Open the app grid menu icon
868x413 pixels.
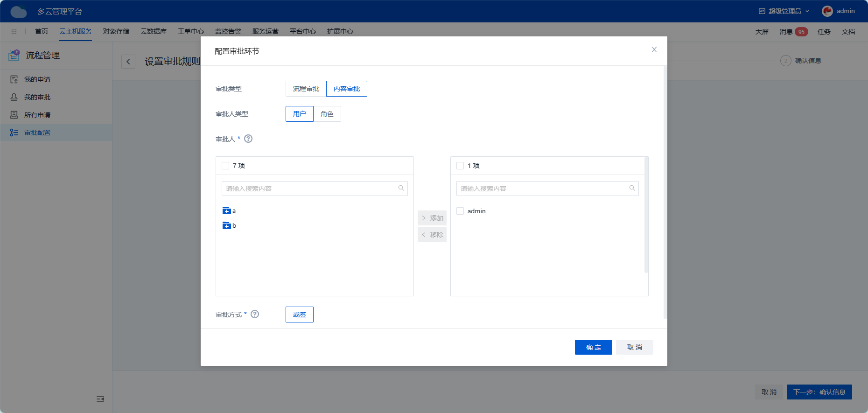point(14,32)
